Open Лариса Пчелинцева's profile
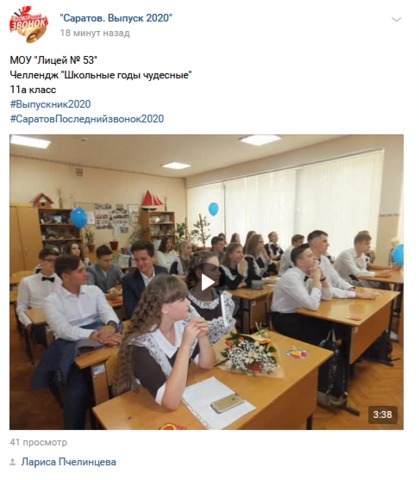 [x=69, y=462]
